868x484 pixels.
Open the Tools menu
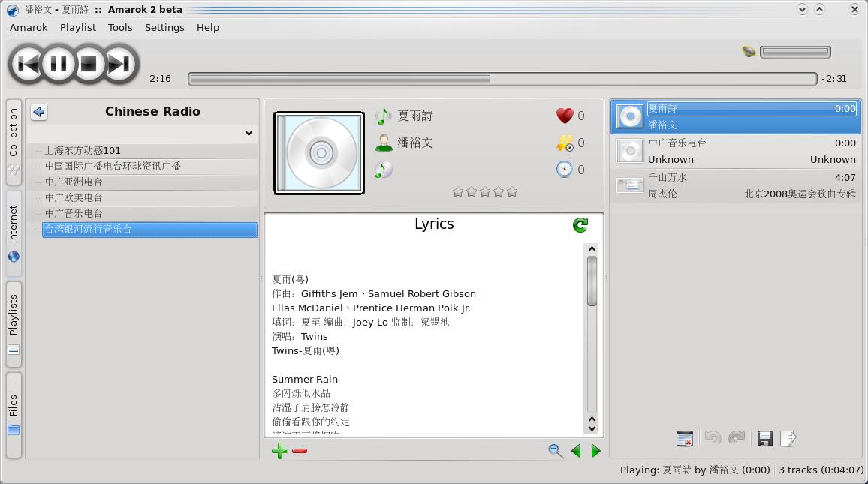click(119, 27)
